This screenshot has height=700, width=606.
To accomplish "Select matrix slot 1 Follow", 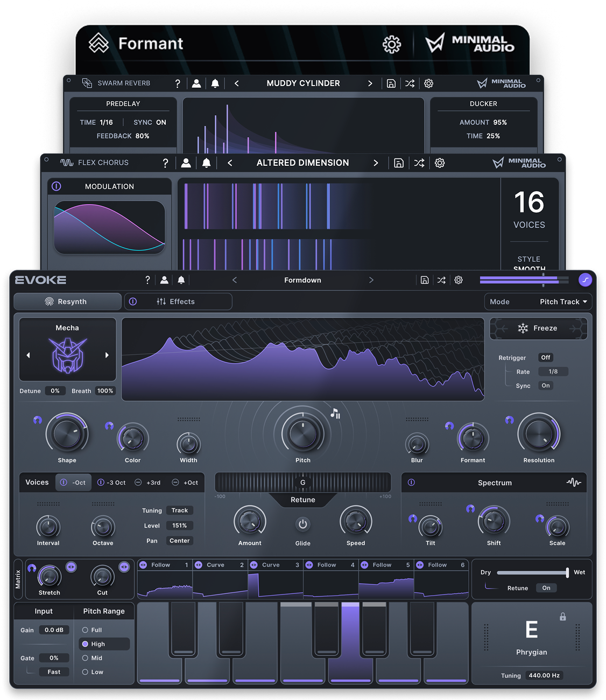I will [165, 565].
